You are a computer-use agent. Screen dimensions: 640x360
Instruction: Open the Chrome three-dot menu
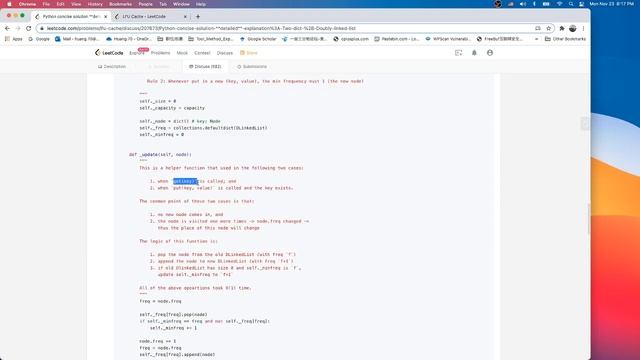point(583,28)
